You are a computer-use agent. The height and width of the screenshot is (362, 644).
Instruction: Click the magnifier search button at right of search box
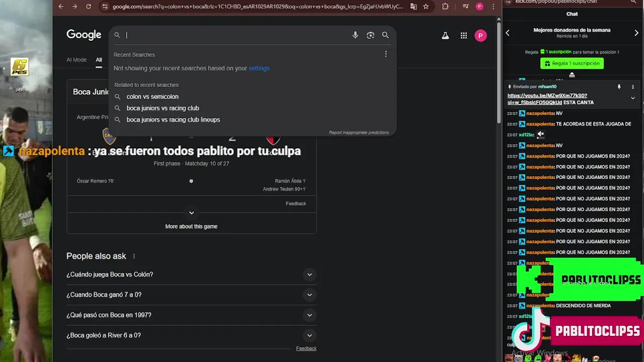(x=385, y=35)
